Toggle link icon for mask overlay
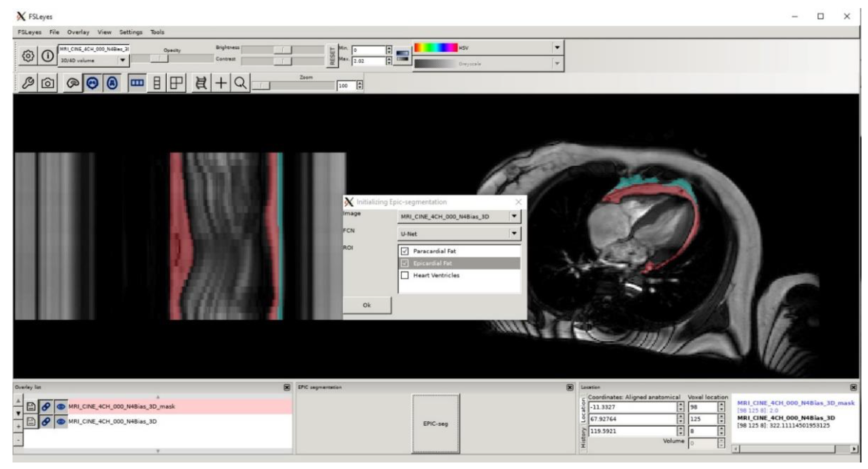This screenshot has width=868, height=469. coord(46,407)
